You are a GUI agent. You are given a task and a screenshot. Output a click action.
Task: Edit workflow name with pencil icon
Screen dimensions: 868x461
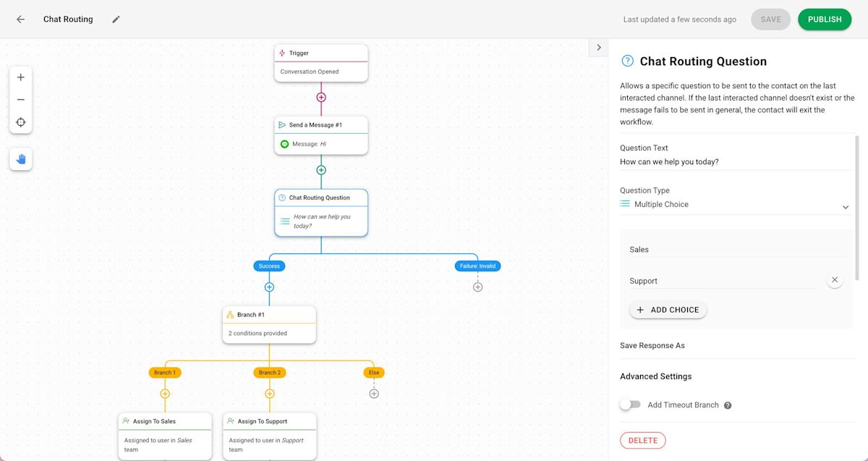coord(116,20)
